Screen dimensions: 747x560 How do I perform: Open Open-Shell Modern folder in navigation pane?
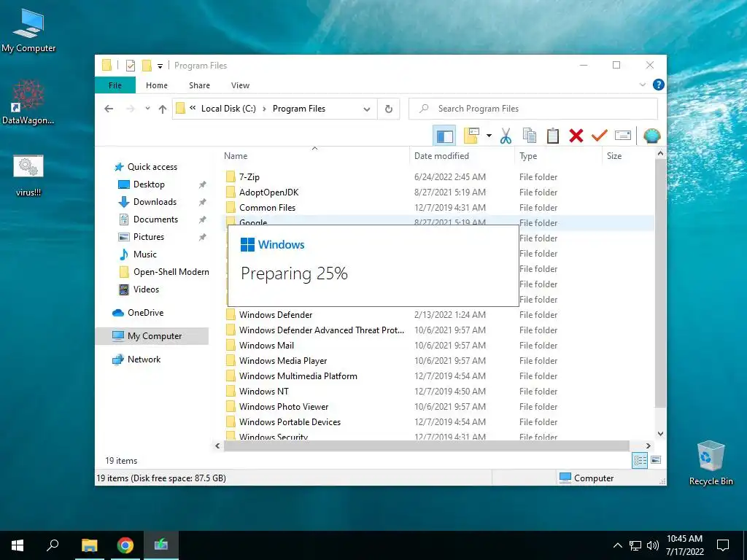(171, 272)
